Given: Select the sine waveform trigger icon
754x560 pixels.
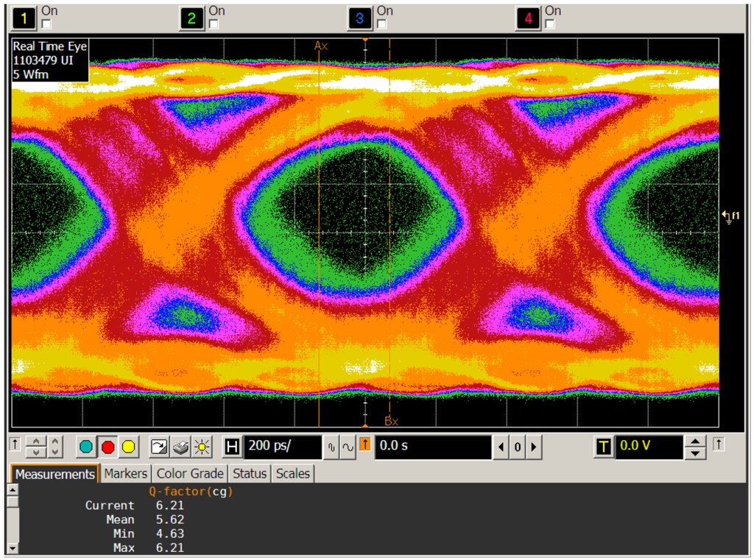Looking at the screenshot, I should coord(348,447).
